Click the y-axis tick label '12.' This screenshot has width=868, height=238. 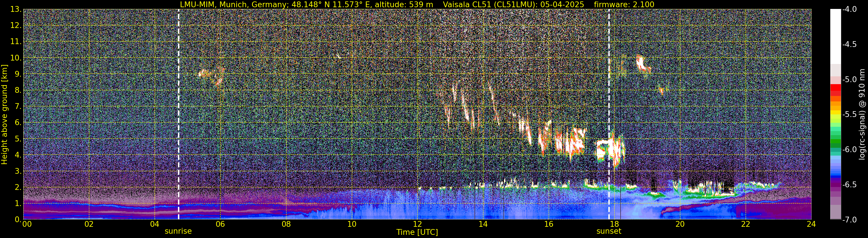(16, 25)
